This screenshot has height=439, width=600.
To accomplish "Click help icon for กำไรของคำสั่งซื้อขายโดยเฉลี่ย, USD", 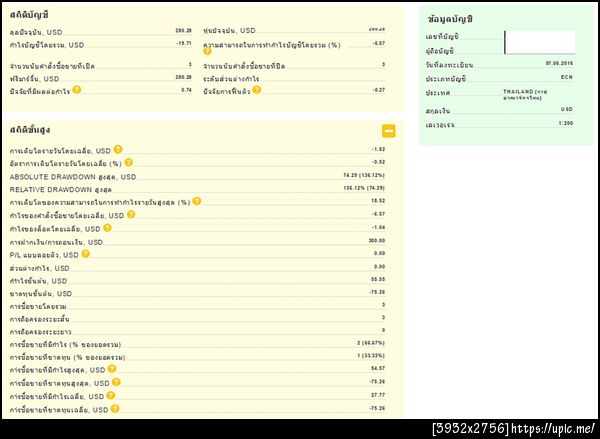I will [131, 214].
